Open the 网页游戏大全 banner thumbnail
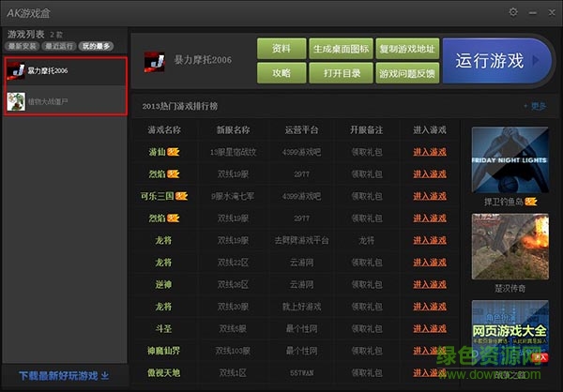This screenshot has height=392, width=563. click(x=510, y=332)
